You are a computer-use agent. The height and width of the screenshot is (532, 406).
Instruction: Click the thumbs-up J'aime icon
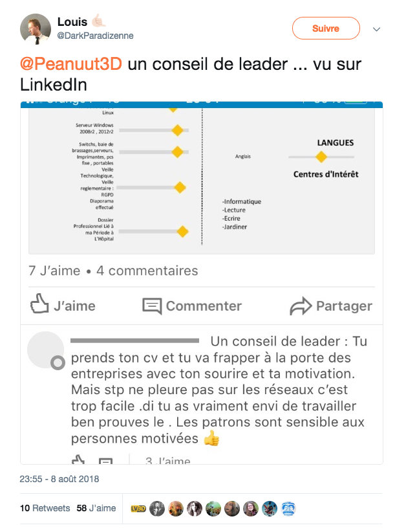[40, 305]
